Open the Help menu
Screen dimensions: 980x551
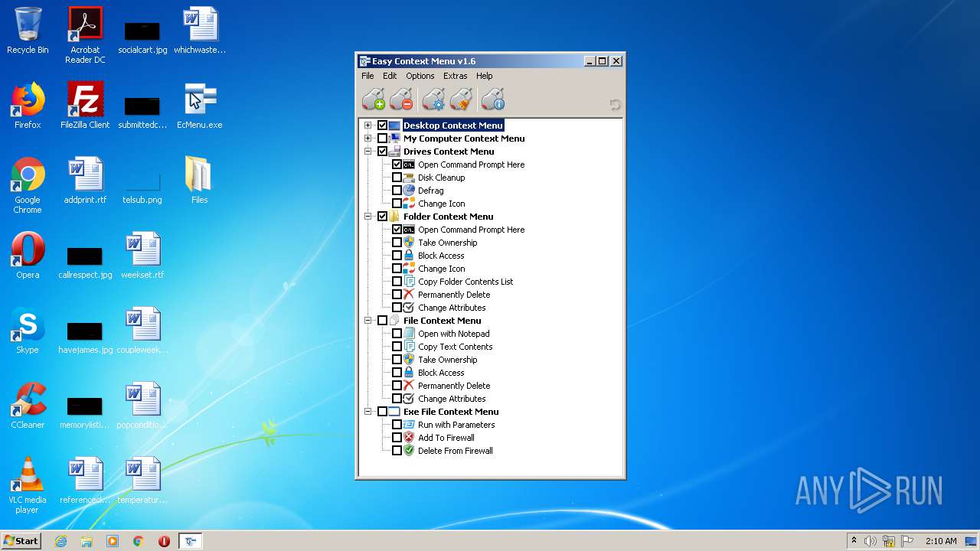(484, 76)
